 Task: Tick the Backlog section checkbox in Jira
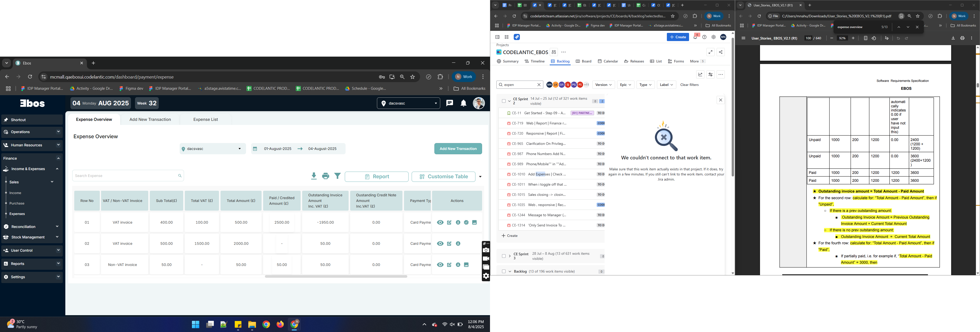point(504,272)
